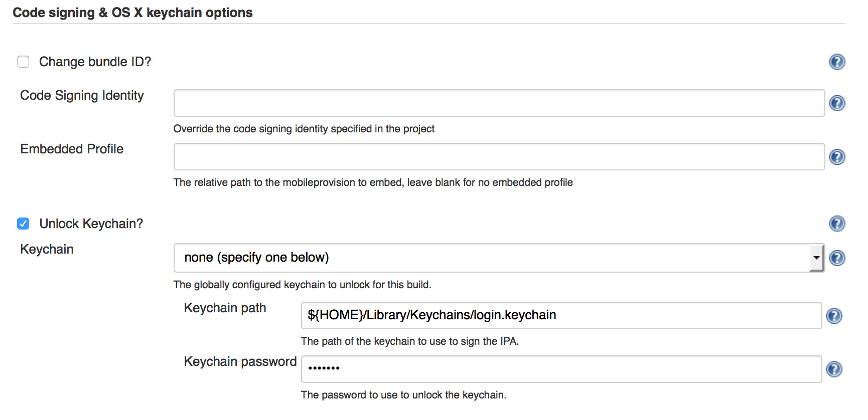
Task: Click the question mark next to password input
Action: pyautogui.click(x=835, y=369)
